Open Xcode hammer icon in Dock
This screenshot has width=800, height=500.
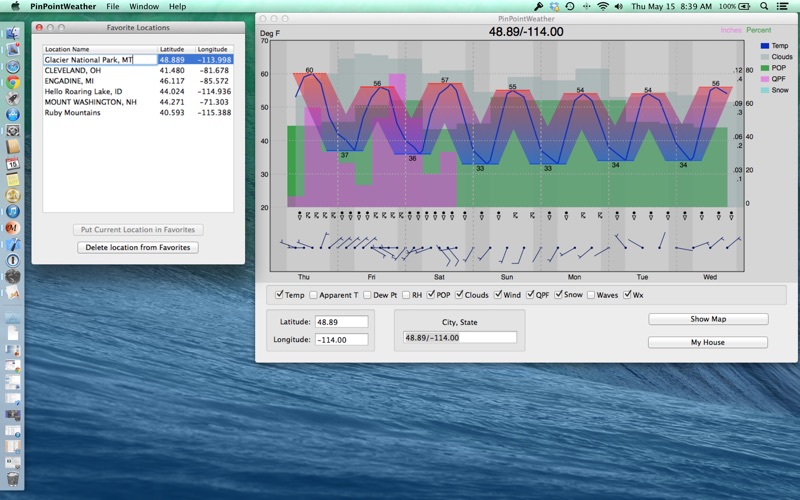tap(13, 244)
